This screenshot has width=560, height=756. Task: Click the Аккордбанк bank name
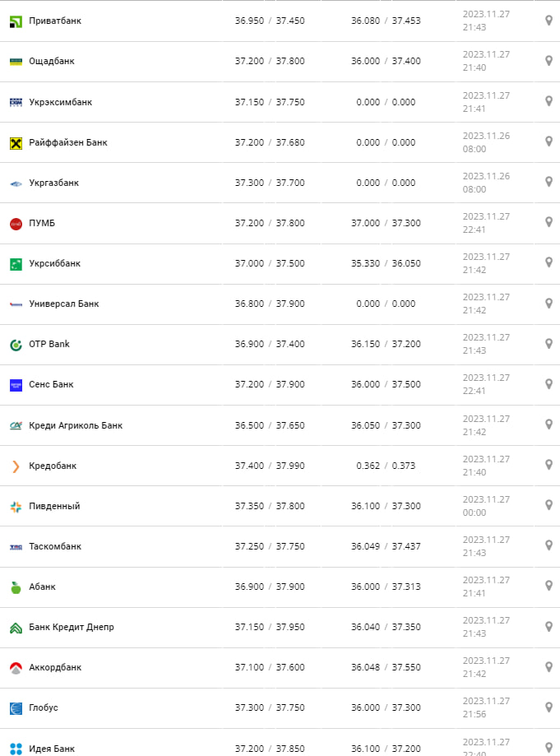pyautogui.click(x=55, y=667)
